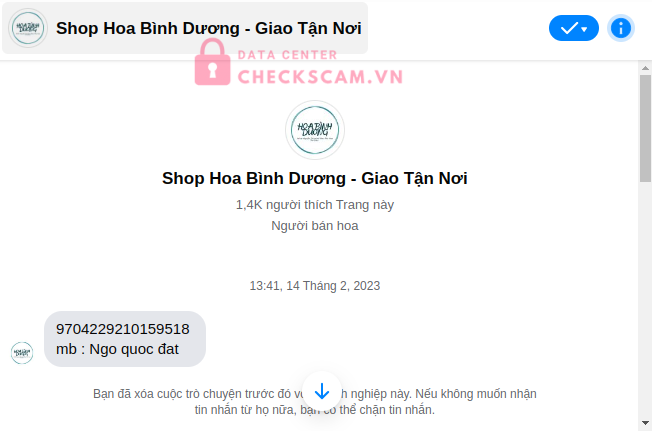Click the sender avatar beside the message
Viewport: 652px width, 435px height.
pyautogui.click(x=22, y=353)
